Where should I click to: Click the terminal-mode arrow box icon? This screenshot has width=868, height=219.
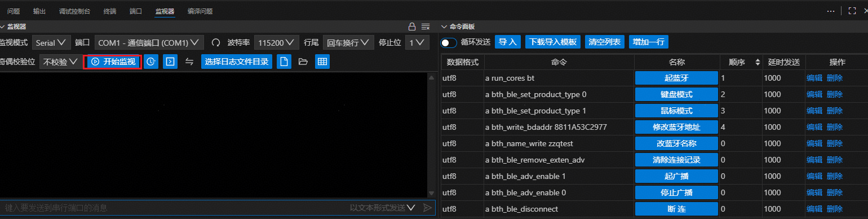coord(170,62)
